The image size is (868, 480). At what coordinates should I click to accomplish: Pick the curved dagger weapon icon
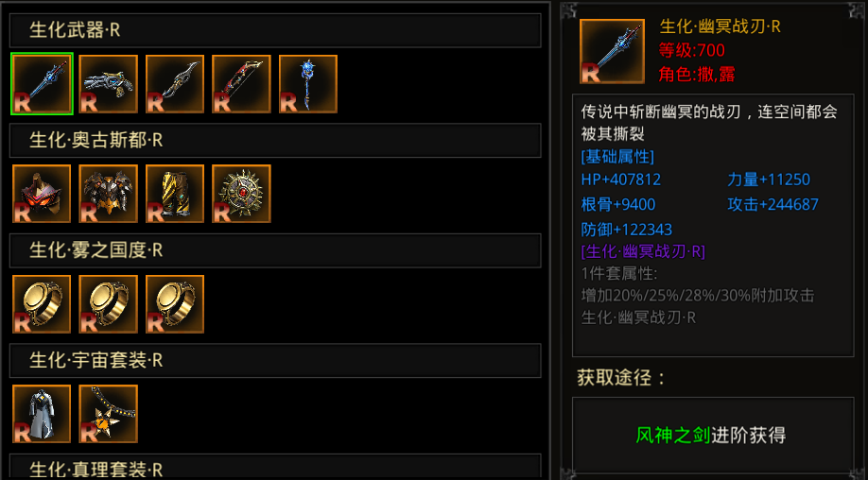[175, 84]
